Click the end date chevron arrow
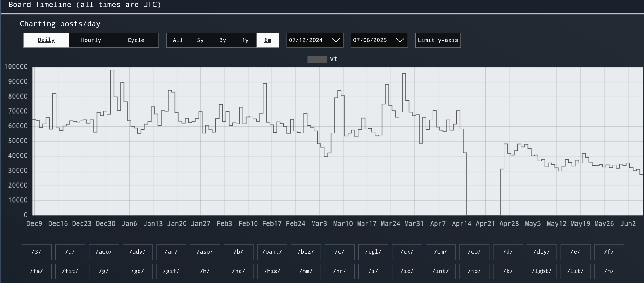 point(400,40)
